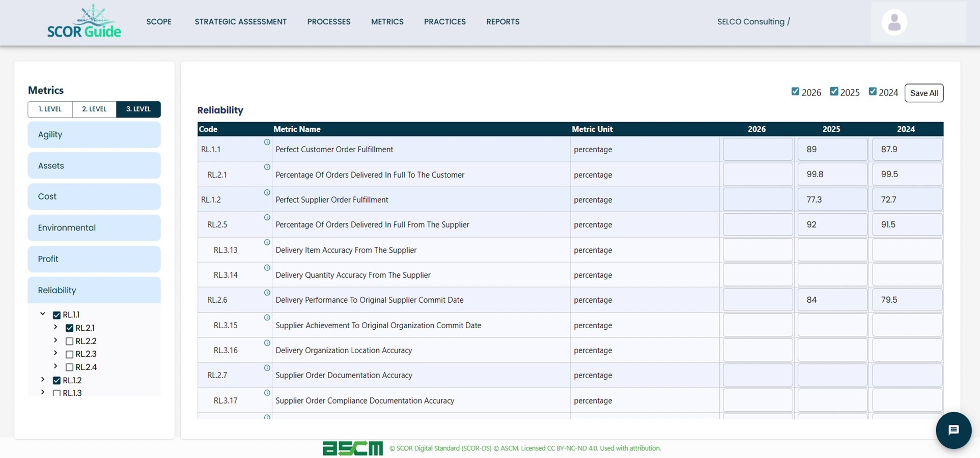Click the 2026 input field for RL.2.5

(757, 224)
